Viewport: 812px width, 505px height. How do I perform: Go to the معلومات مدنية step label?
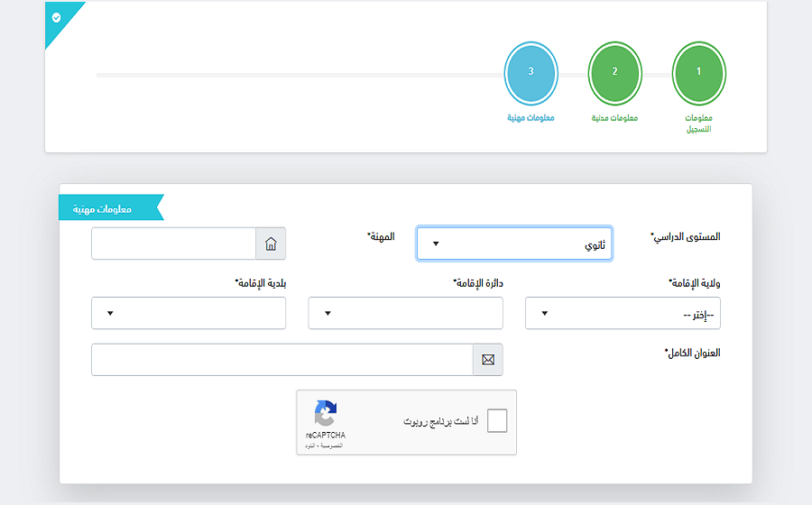(x=614, y=118)
